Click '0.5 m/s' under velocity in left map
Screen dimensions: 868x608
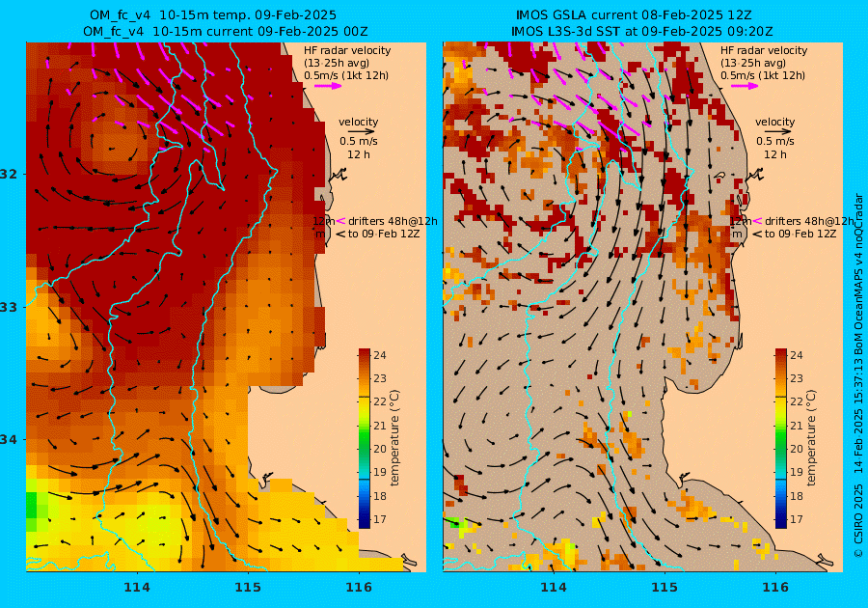point(358,141)
